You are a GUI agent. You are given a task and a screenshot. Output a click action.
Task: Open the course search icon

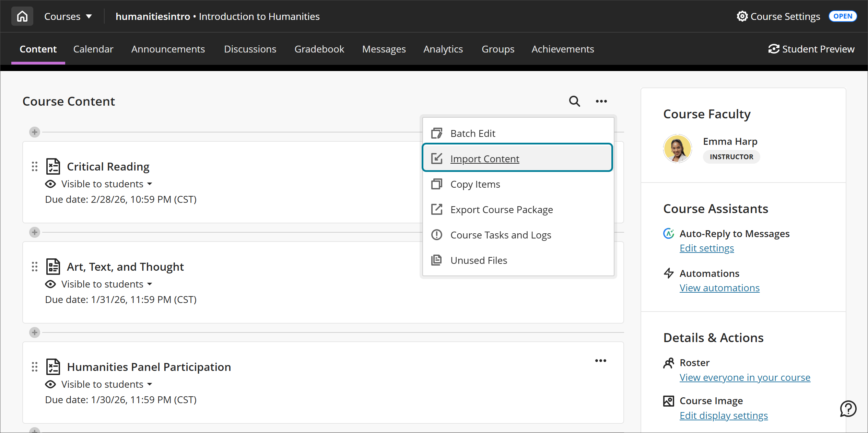tap(574, 101)
